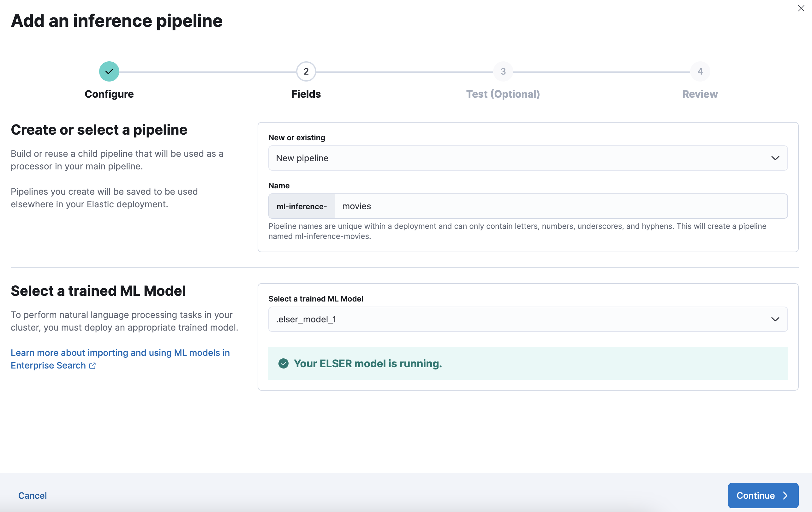Go to the Fields step label
The height and width of the screenshot is (512, 812).
[306, 94]
